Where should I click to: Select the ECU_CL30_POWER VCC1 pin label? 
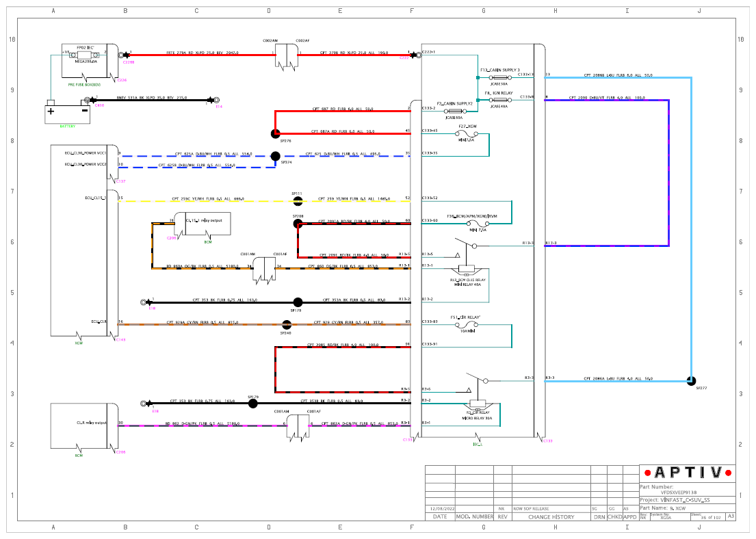coord(86,153)
